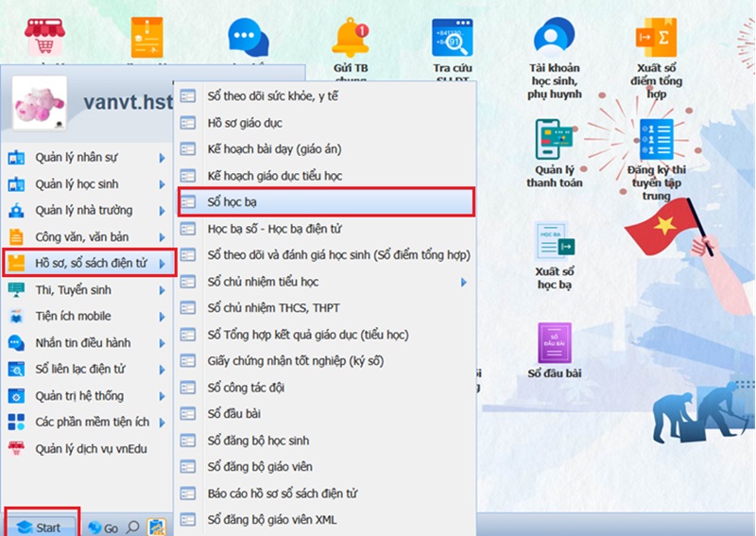Select Báo cáo hồ sơ sổ sách điện tử

coord(326,493)
